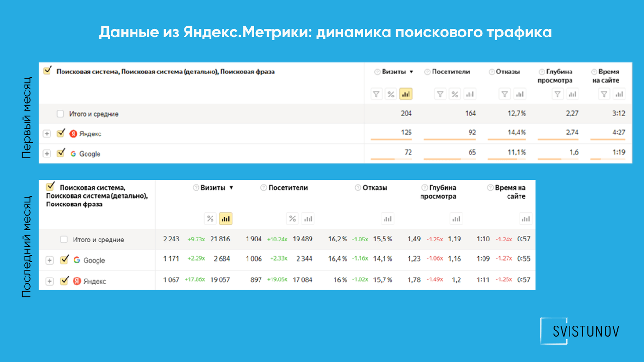Toggle Посетители percent view in last-month table
The image size is (644, 362).
click(x=292, y=218)
